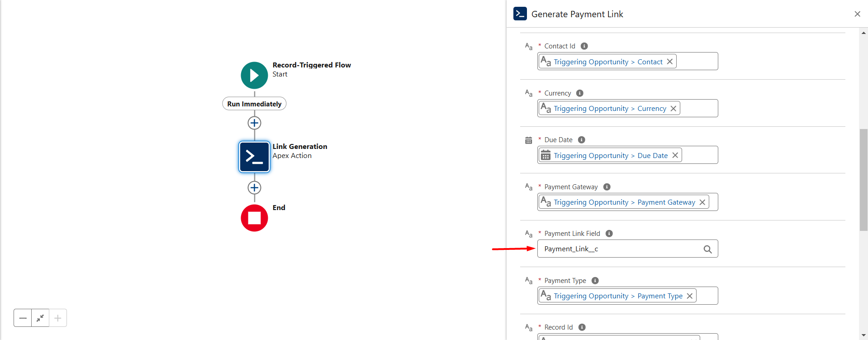Click the Apex action icon in panel header

520,14
